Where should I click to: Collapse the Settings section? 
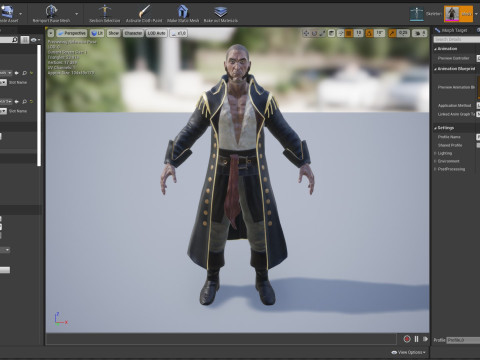[x=436, y=128]
